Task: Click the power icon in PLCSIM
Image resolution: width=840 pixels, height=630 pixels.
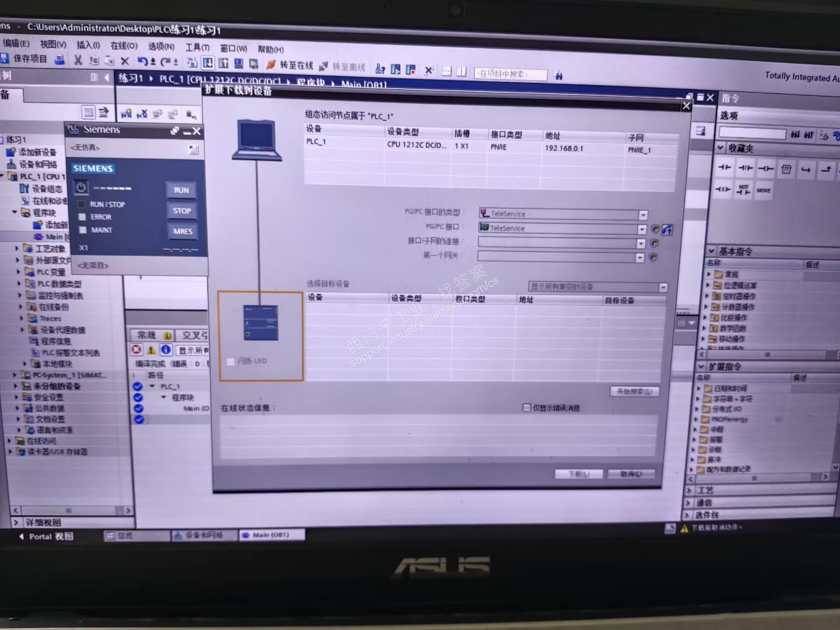Action: click(81, 188)
